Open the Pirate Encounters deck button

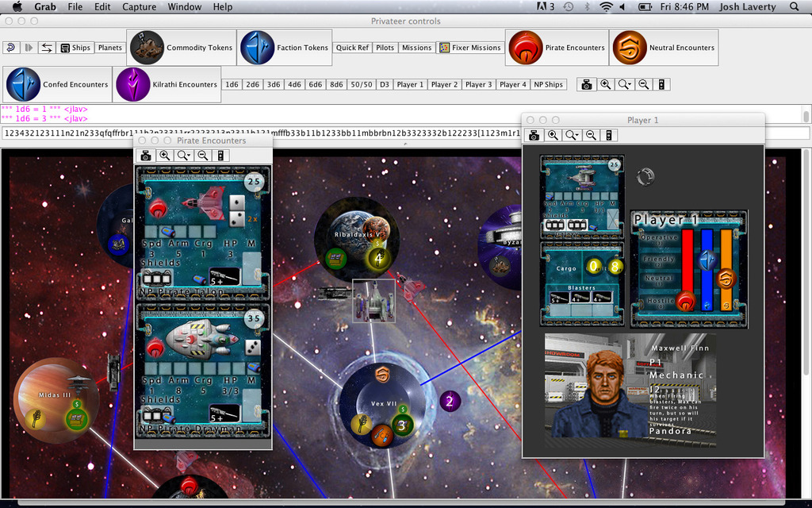[x=557, y=48]
